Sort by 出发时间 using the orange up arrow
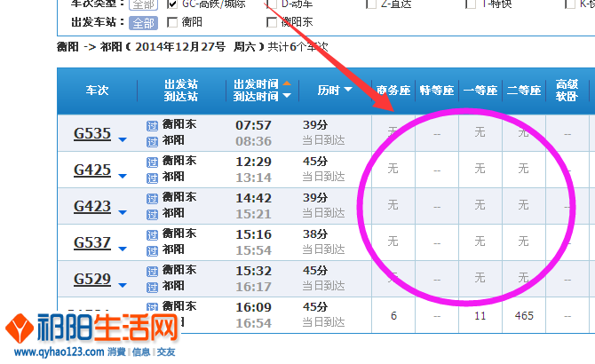This screenshot has height=364, width=595. click(x=287, y=83)
